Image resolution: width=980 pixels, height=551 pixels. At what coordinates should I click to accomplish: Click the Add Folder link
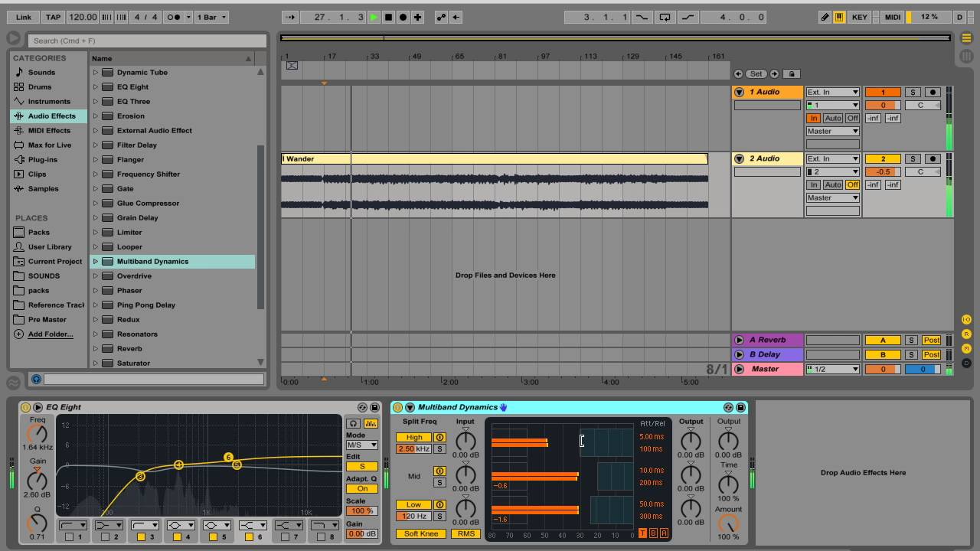pos(51,334)
